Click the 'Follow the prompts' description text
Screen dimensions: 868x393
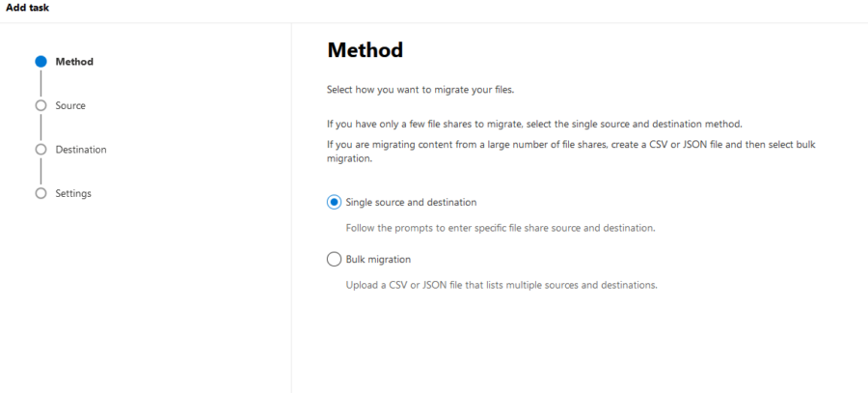[x=501, y=228]
